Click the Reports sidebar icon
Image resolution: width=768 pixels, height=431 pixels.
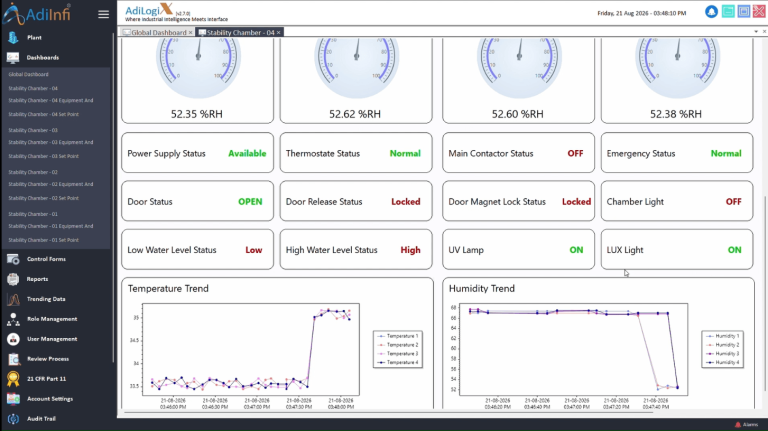pos(13,279)
